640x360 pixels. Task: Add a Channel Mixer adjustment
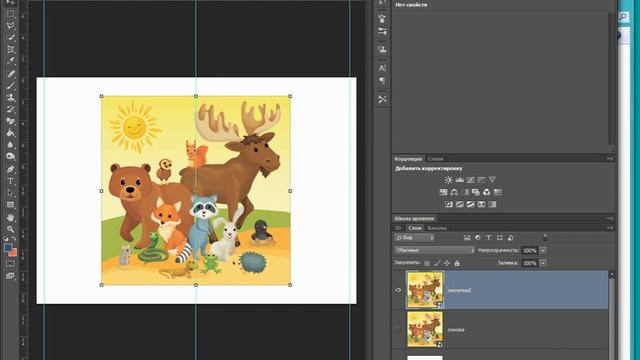[x=487, y=192]
